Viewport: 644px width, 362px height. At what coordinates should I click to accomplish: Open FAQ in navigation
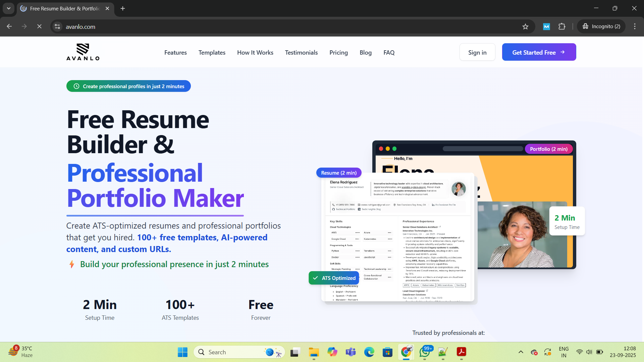coord(389,53)
